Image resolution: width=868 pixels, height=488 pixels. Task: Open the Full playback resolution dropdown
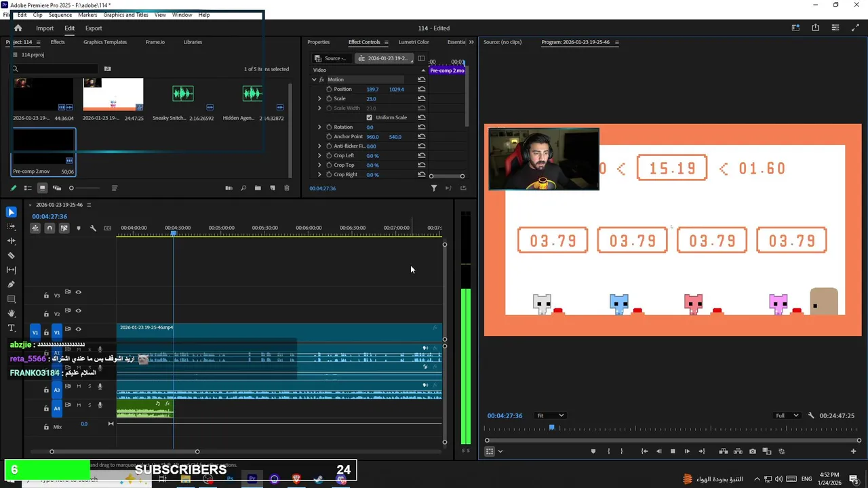tap(787, 415)
